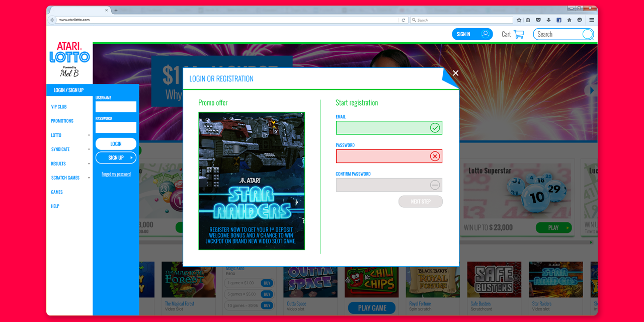
Task: Click the carousel next arrow on banner
Action: (x=592, y=91)
